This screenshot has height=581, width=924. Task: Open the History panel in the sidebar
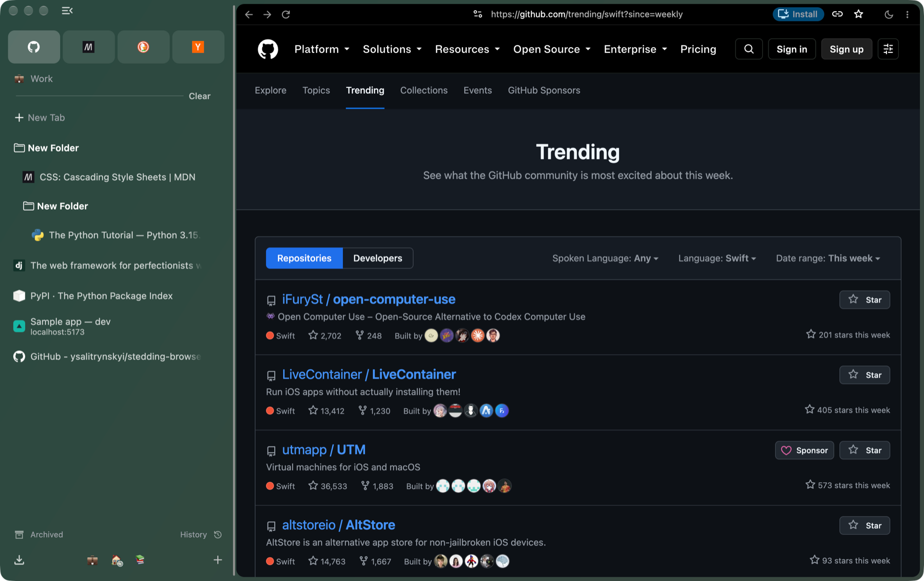tap(201, 535)
